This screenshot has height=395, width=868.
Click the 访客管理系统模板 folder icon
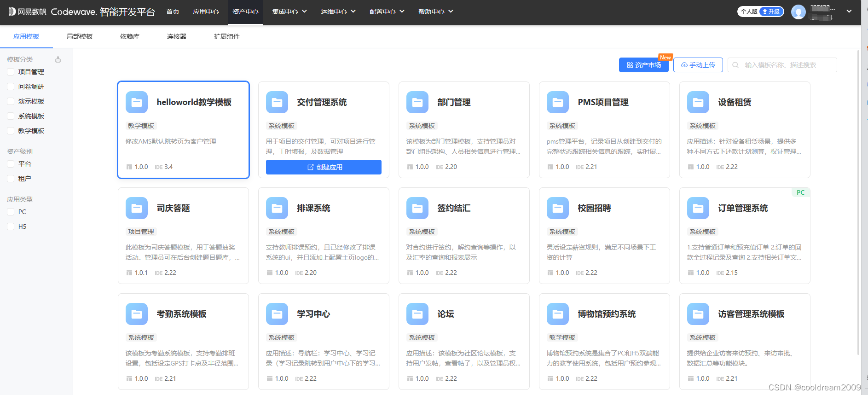click(698, 314)
